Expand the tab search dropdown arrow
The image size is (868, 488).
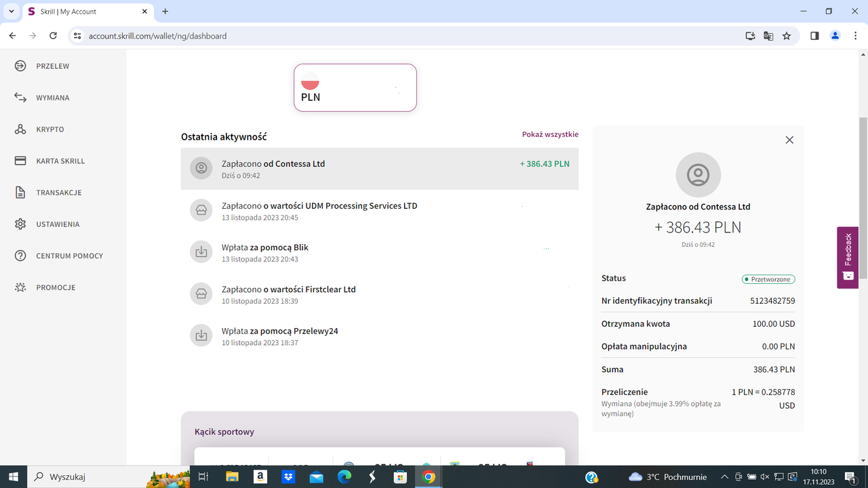click(x=11, y=12)
